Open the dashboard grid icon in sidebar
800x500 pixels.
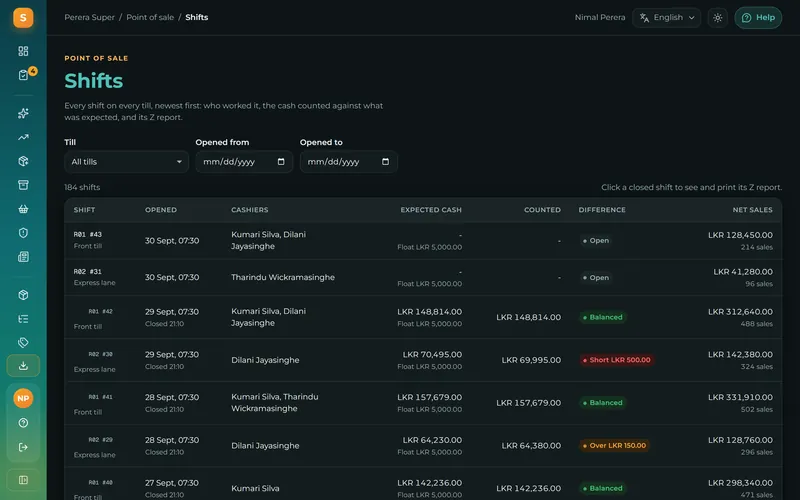(x=23, y=51)
